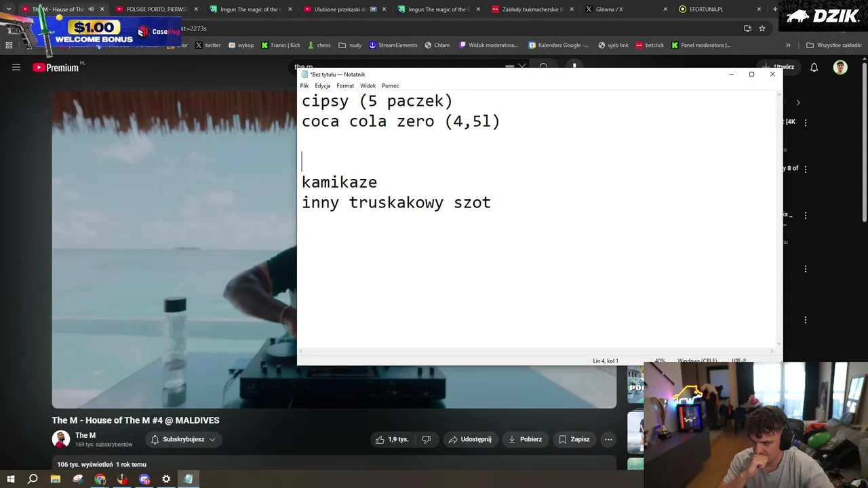
Task: Click the line 'kamikaze' in Notatnik
Action: (x=339, y=182)
